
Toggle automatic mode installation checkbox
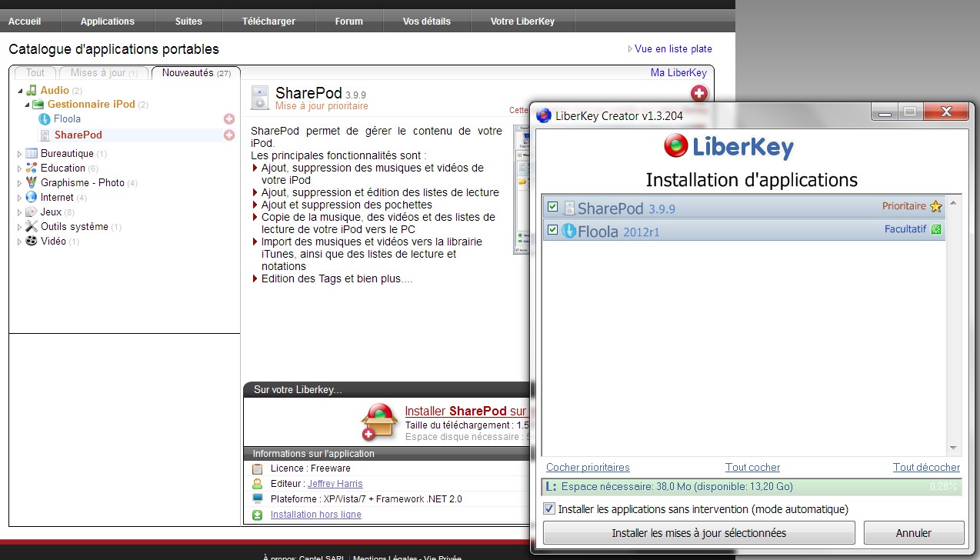(549, 509)
